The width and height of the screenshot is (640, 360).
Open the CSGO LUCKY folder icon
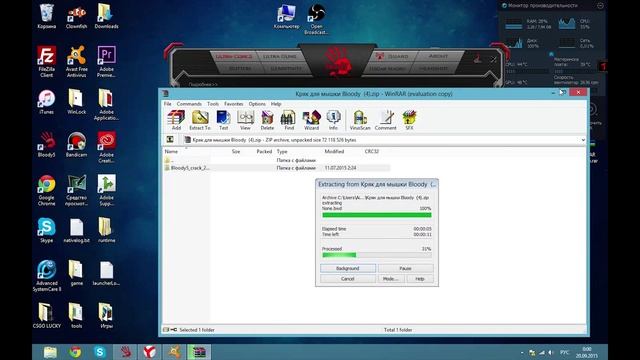point(47,316)
